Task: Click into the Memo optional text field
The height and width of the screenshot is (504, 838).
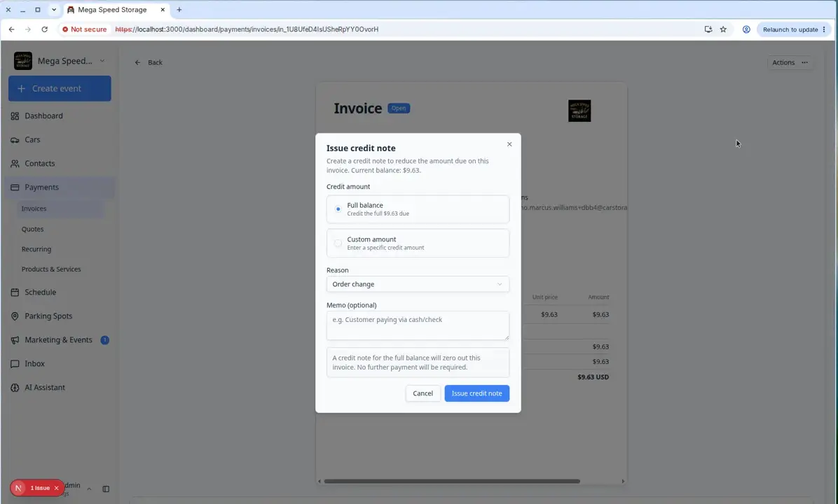Action: click(x=418, y=325)
